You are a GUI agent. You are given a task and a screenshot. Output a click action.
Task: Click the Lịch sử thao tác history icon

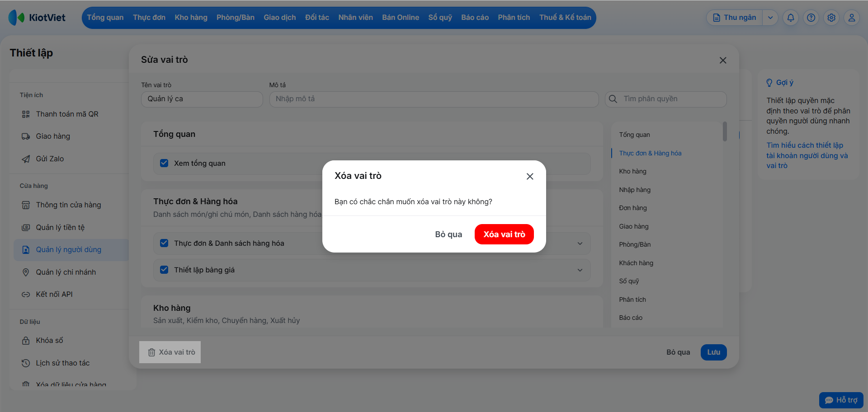(x=26, y=363)
